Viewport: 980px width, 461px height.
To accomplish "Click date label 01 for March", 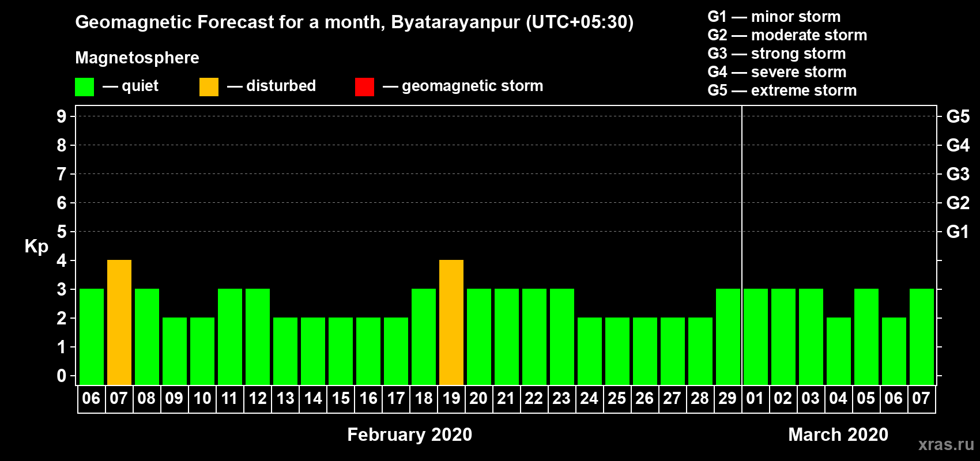I will 755,399.
